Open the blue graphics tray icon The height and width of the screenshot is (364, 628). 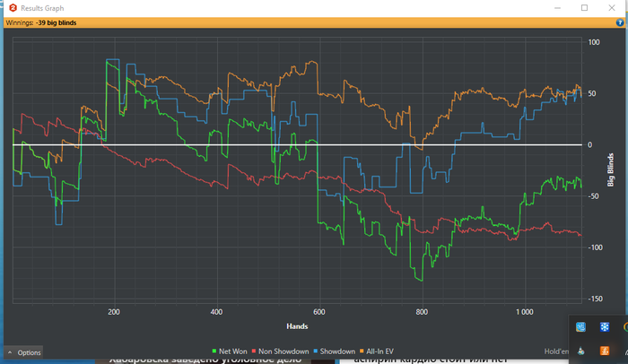tap(580, 327)
